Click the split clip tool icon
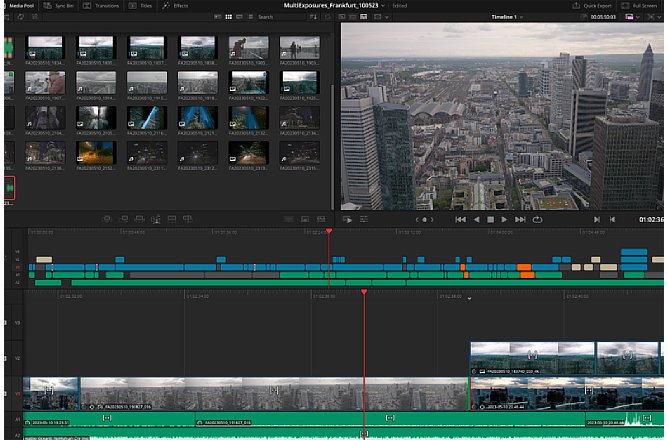Screen dimensions: 668x440 click(x=289, y=219)
